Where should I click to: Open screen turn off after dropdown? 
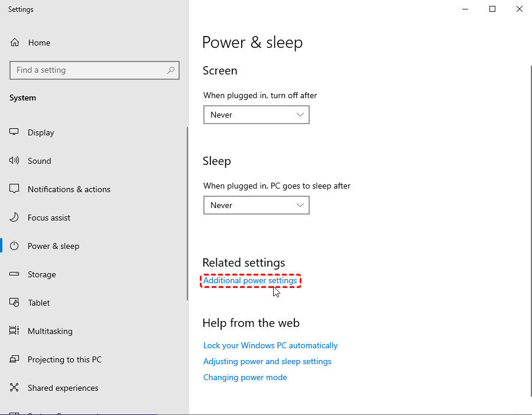(x=256, y=115)
